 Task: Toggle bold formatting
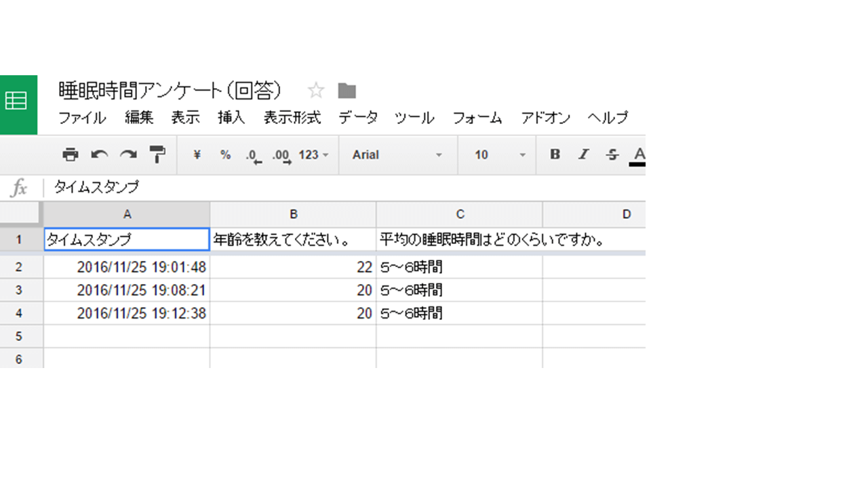click(x=555, y=155)
